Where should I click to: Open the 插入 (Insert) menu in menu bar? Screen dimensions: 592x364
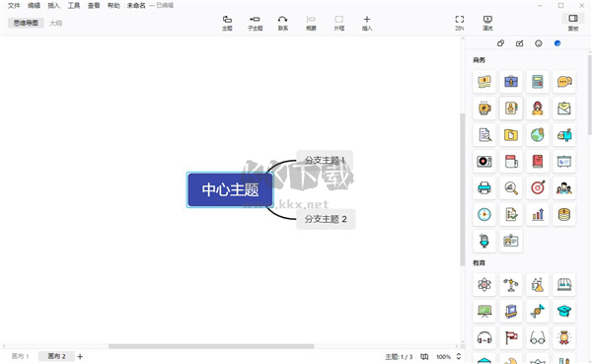point(53,5)
